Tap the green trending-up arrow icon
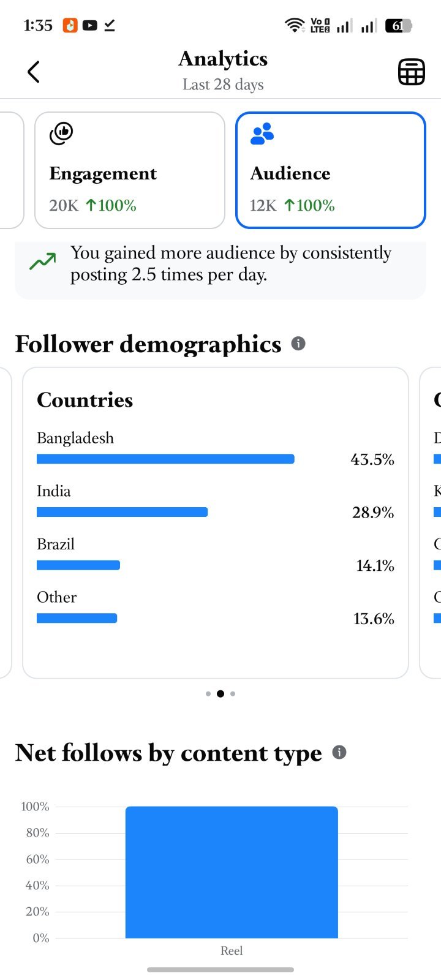This screenshot has height=980, width=441. (43, 262)
